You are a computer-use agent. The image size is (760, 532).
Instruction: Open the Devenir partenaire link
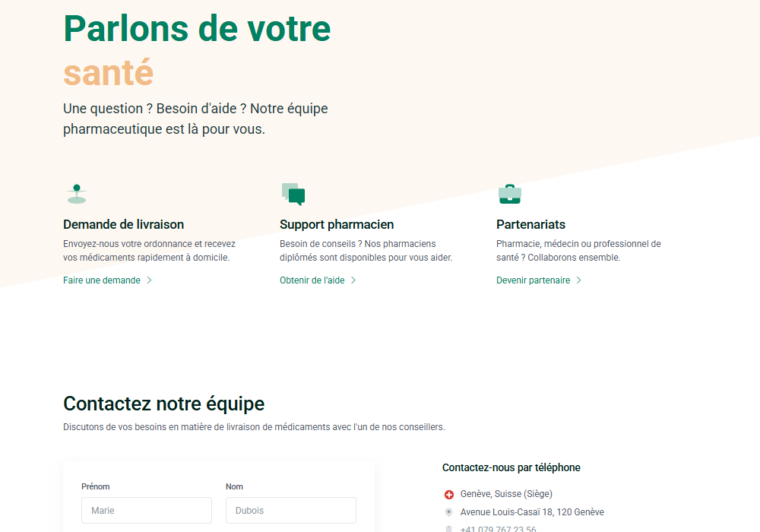click(x=533, y=280)
